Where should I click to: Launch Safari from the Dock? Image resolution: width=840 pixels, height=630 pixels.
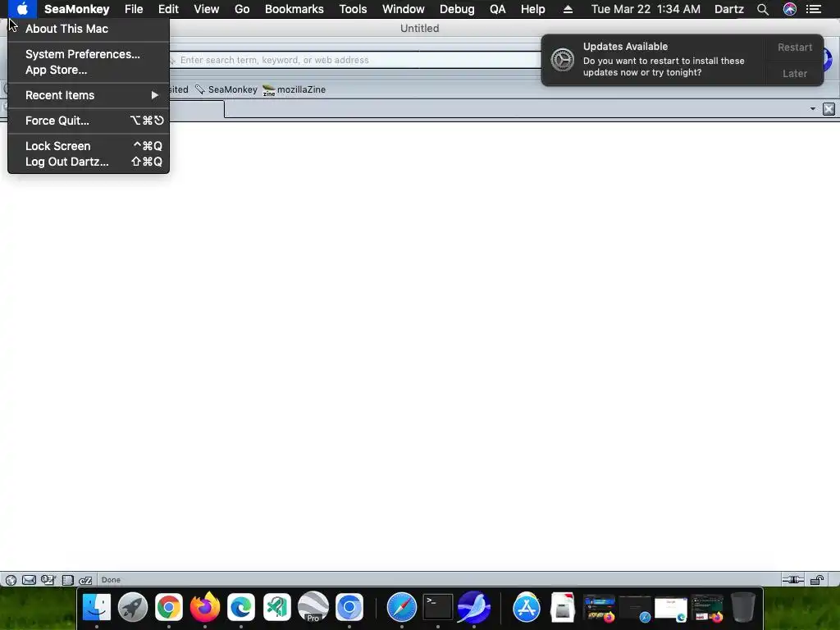(x=401, y=608)
